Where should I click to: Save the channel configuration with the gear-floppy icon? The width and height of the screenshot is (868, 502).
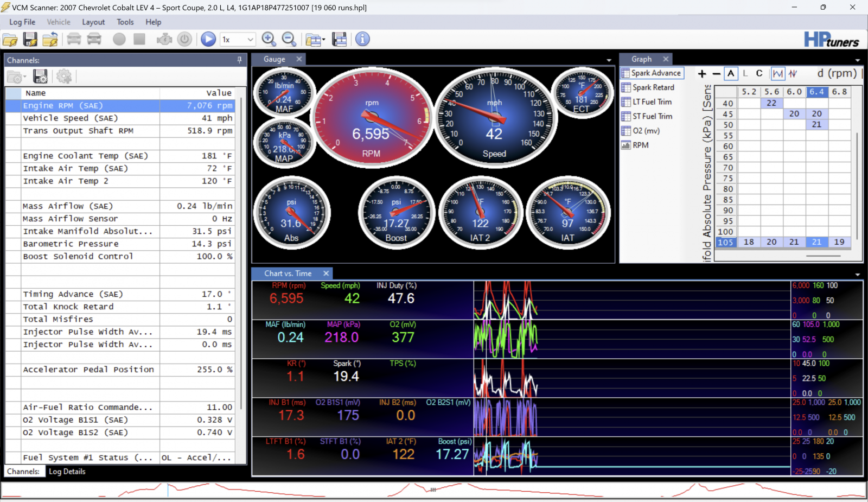[41, 77]
